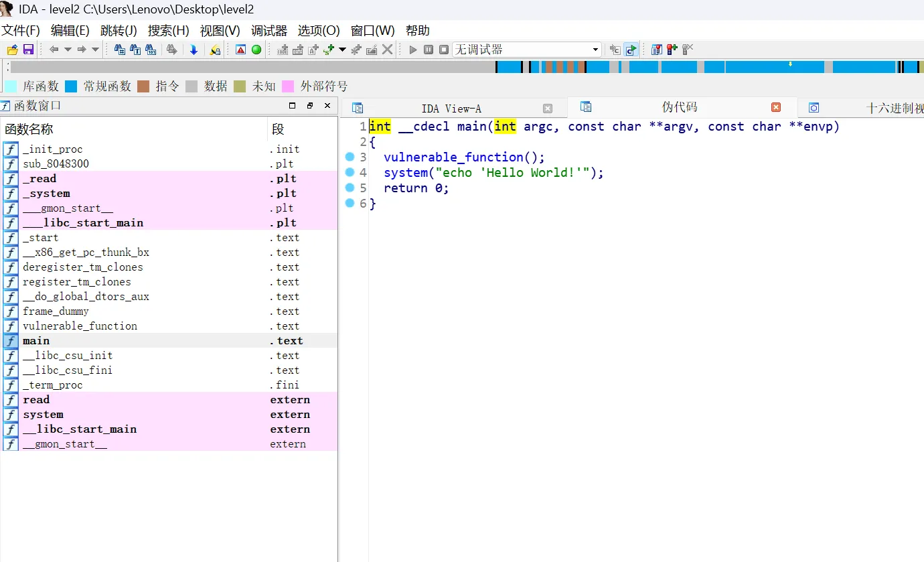Click the delete breakpoint grey-X icon

[x=688, y=50]
